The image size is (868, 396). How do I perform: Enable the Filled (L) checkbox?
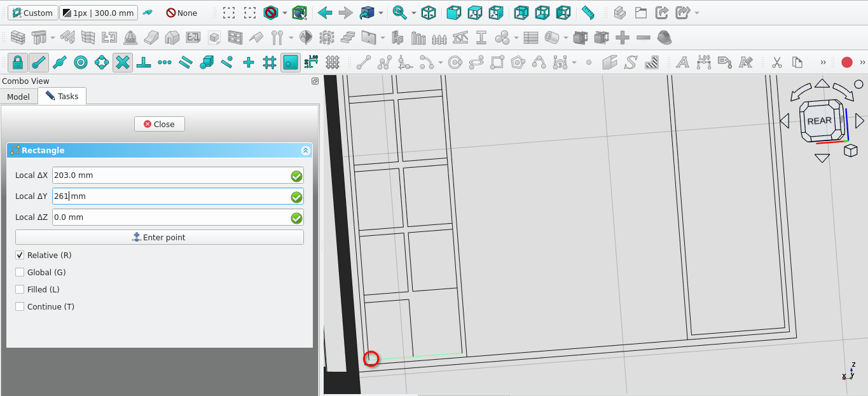[20, 290]
